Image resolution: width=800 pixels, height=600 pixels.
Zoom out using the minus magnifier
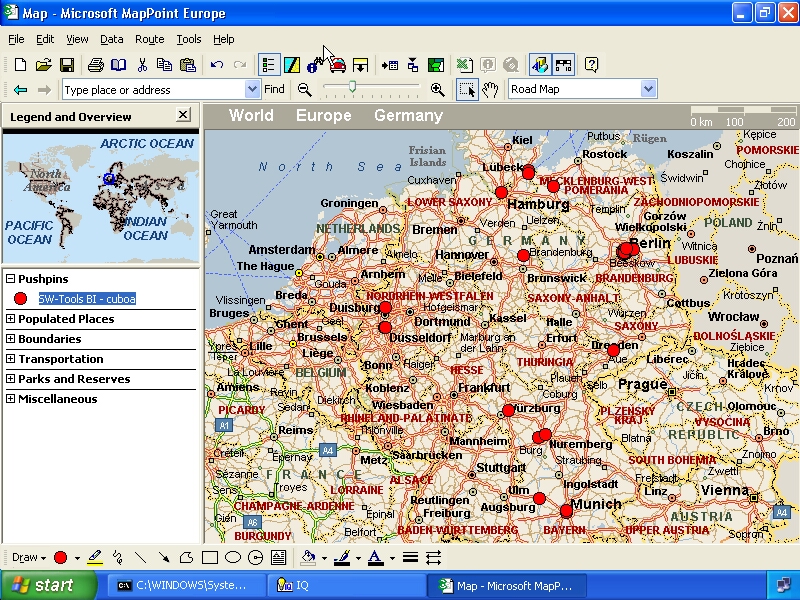pos(305,90)
